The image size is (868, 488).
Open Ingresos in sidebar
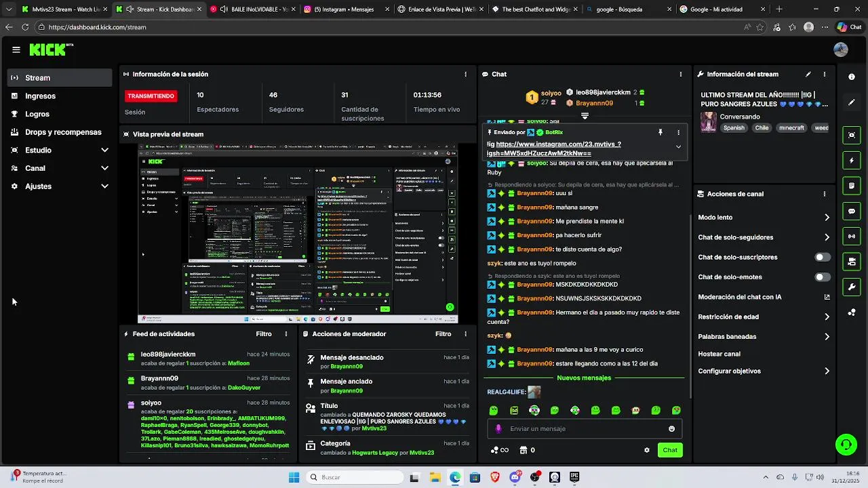(60, 96)
